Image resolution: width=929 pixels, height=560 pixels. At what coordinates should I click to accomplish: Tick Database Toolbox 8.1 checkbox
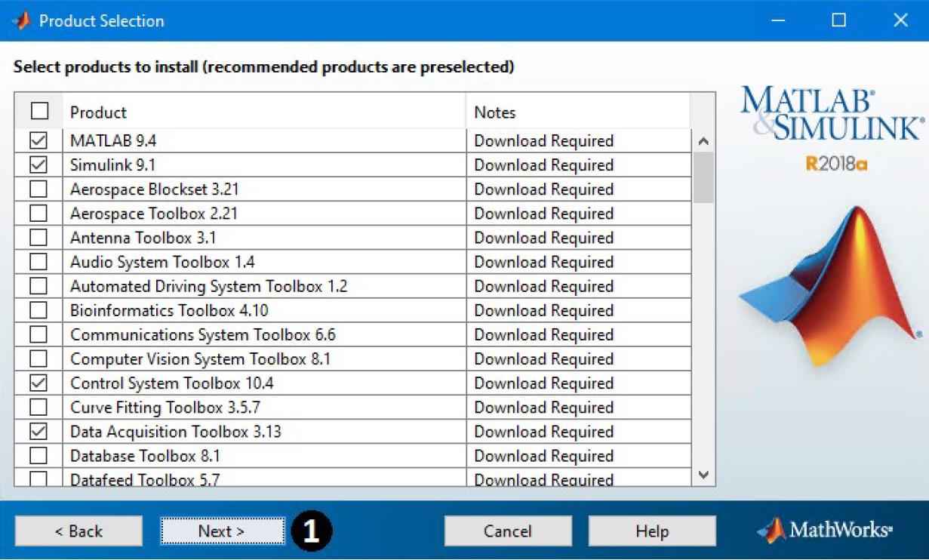tap(38, 456)
